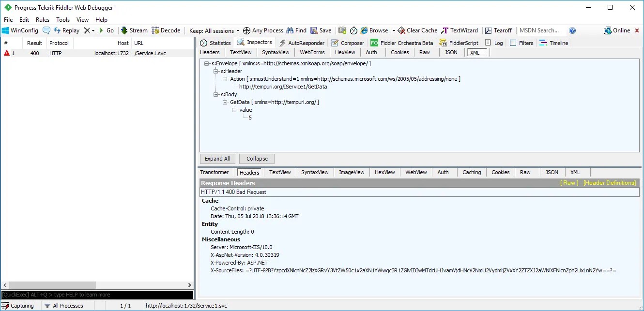
Task: Toggle the Filters tab checkbox
Action: (x=513, y=43)
